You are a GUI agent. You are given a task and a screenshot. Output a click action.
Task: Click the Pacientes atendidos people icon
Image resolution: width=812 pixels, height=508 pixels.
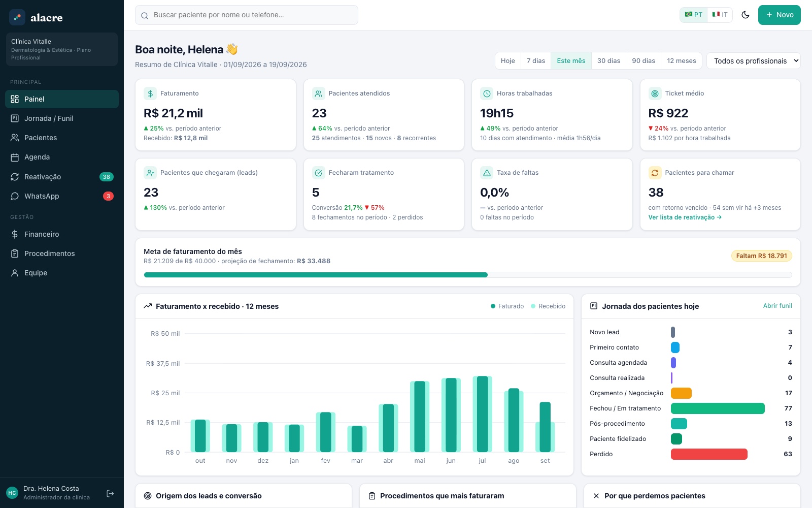click(318, 93)
